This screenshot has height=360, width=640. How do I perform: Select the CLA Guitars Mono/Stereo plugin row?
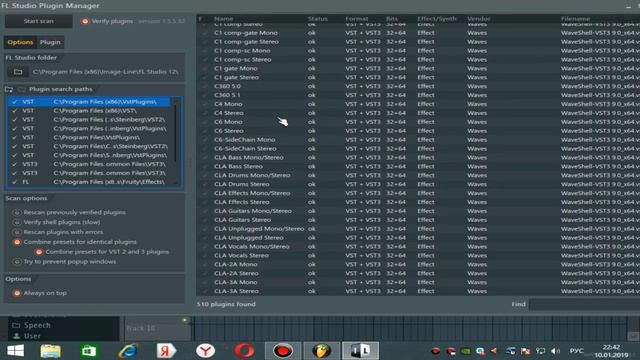coord(418,211)
